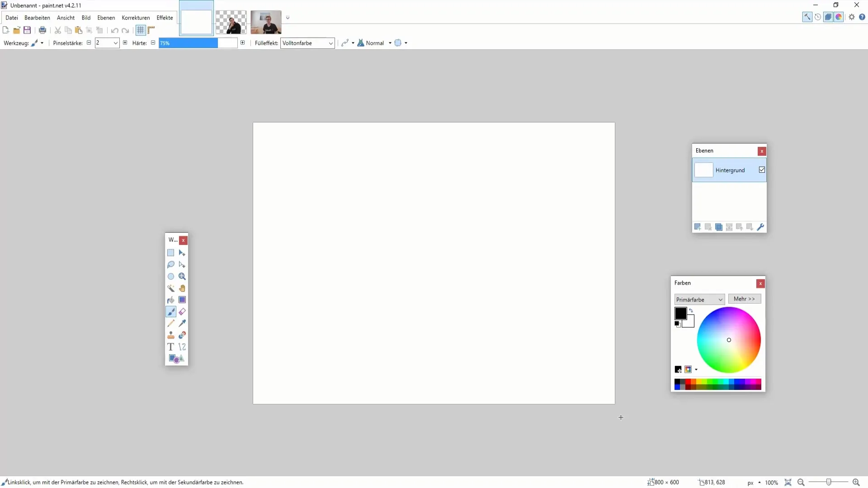
Task: Open the Werkzeug tool chooser dropdown
Action: 37,43
